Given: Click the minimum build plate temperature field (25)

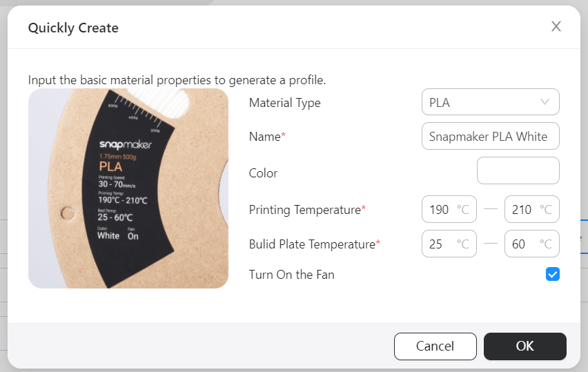Looking at the screenshot, I should (449, 244).
